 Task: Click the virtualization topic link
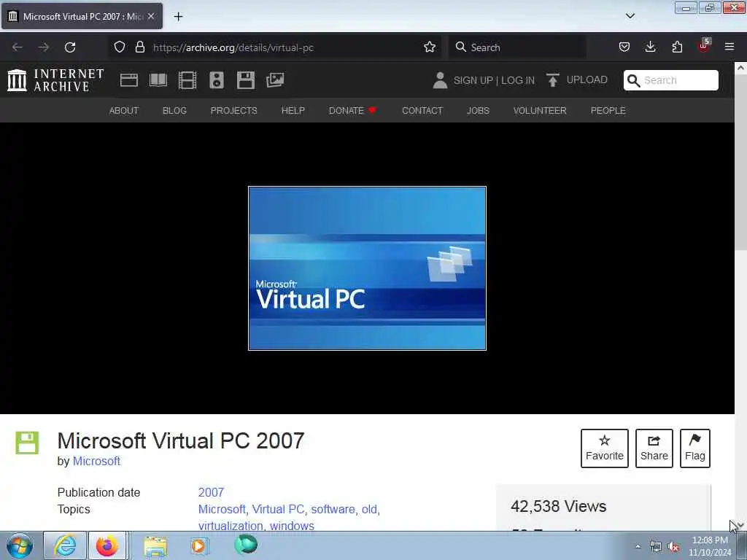[231, 526]
